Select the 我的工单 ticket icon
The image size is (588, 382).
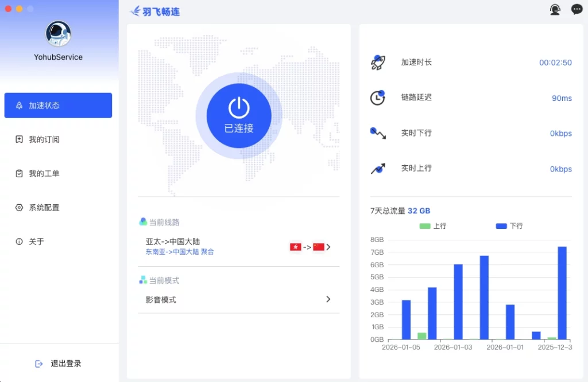[20, 173]
